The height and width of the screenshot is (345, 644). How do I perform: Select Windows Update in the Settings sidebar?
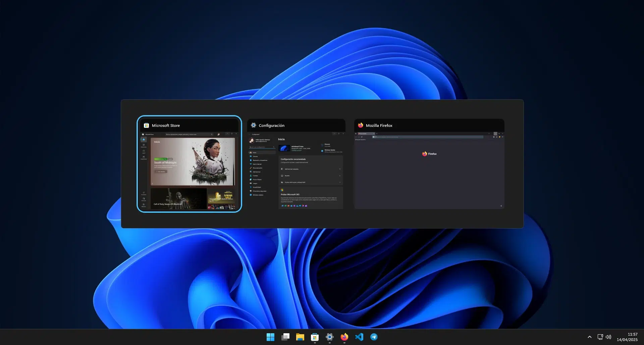click(258, 195)
